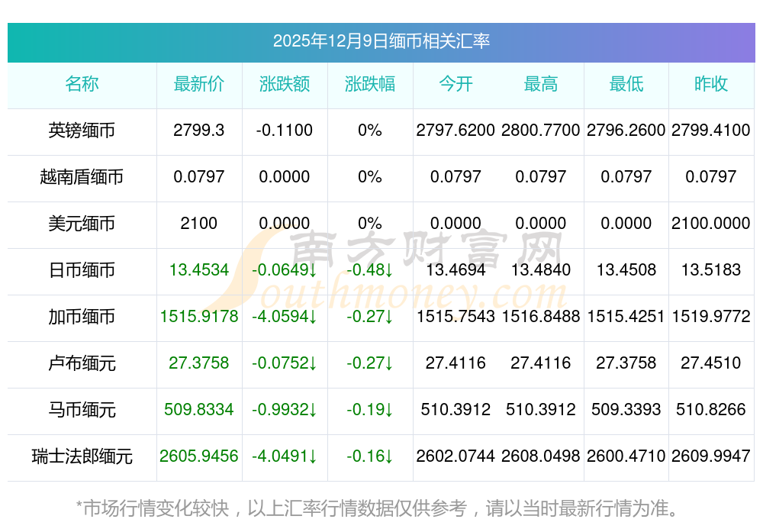Image resolution: width=763 pixels, height=532 pixels.
Task: Select the 英镑缅币 row name
Action: [82, 131]
